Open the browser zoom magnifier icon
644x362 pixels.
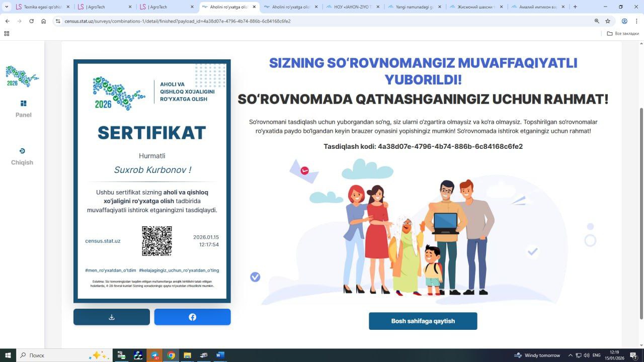click(597, 21)
